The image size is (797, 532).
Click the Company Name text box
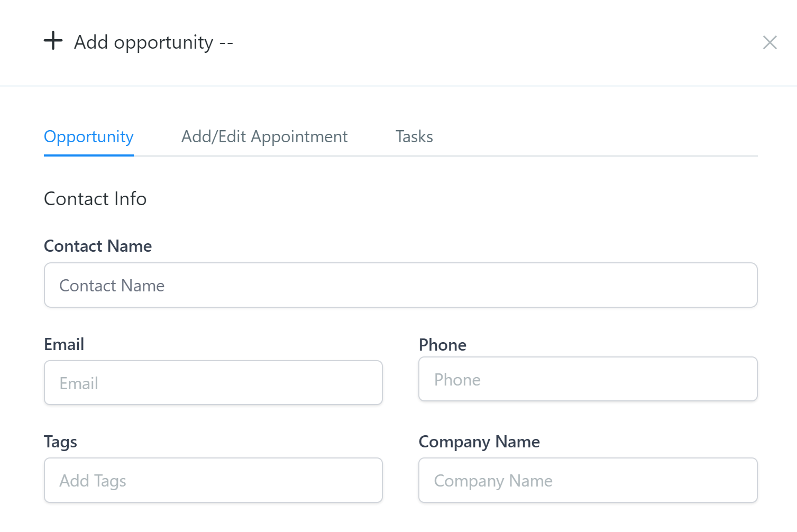click(x=588, y=480)
